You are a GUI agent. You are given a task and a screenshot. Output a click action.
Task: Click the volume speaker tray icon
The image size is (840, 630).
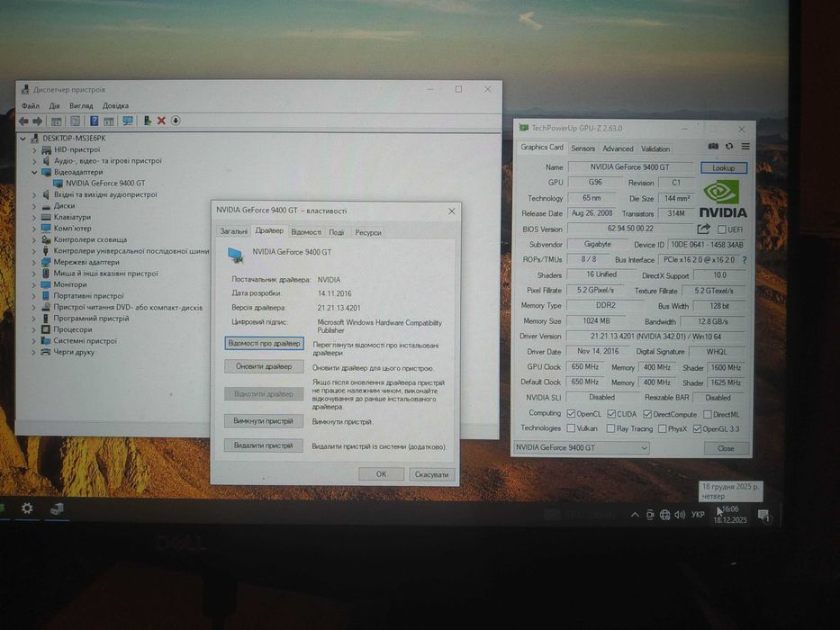[x=680, y=515]
